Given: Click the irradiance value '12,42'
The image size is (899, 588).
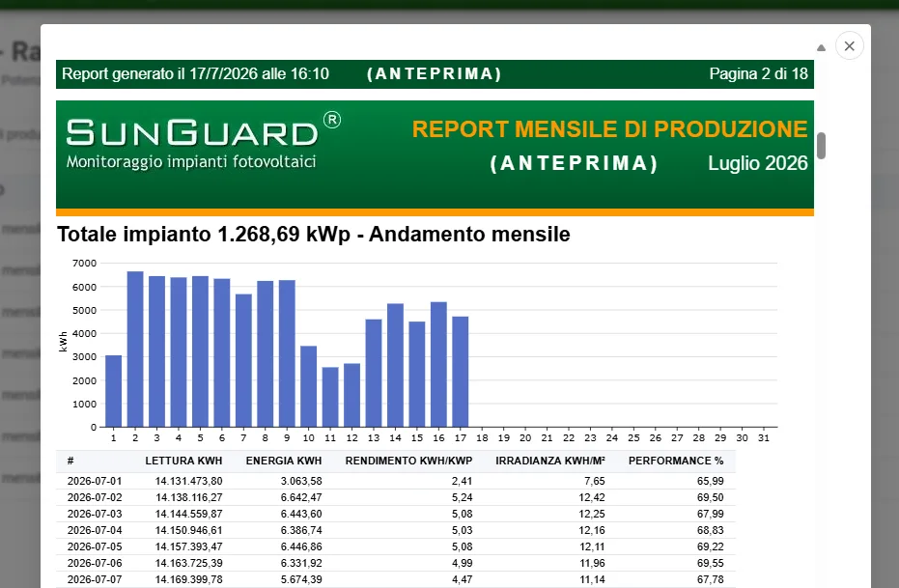Looking at the screenshot, I should point(592,497).
